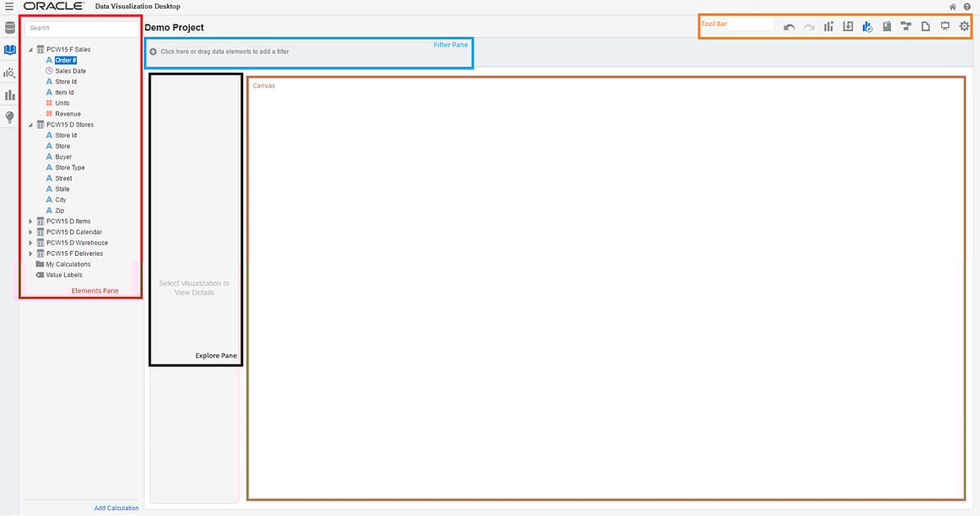Open the Analytics sidebar icon with magnifier

pos(9,73)
